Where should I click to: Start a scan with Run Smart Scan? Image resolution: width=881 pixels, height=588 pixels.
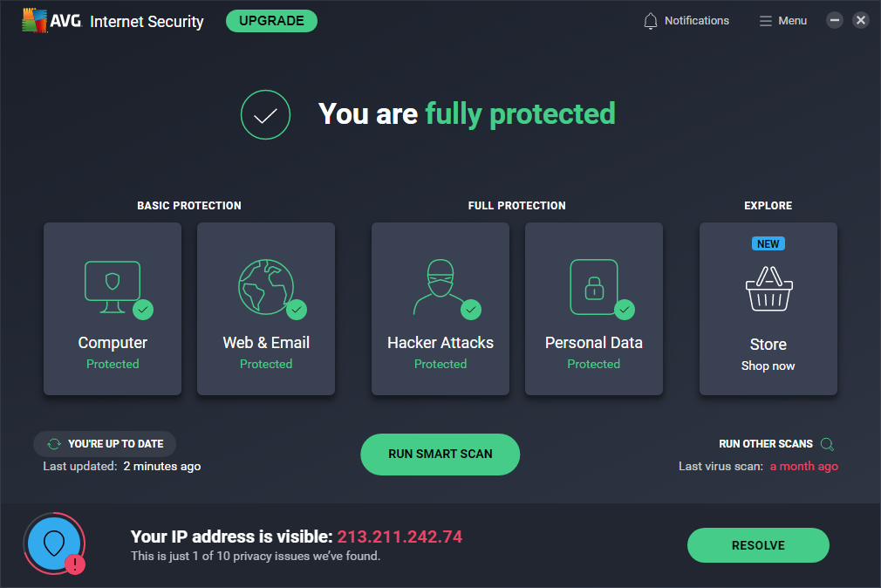click(x=440, y=455)
